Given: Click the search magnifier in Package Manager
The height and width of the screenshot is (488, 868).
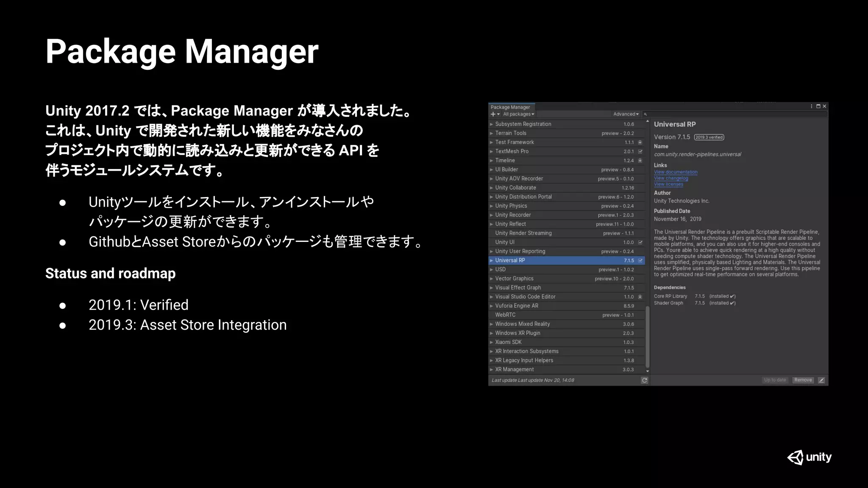Looking at the screenshot, I should 645,114.
